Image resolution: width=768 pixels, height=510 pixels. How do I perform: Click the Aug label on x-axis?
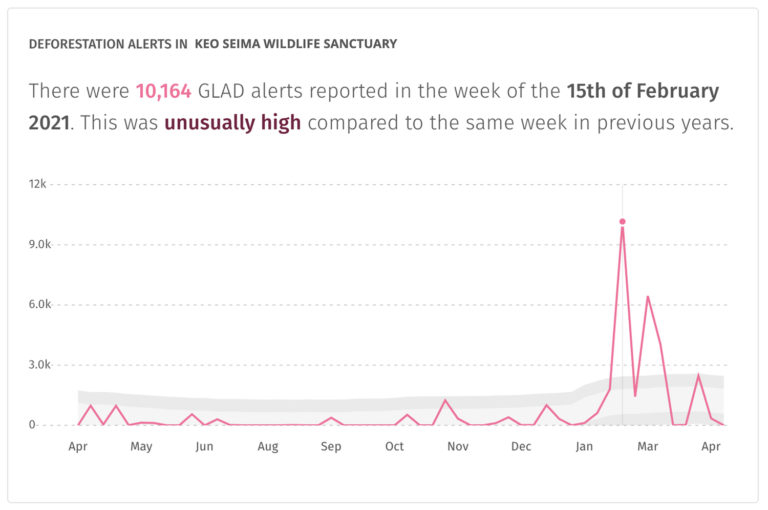click(x=268, y=447)
